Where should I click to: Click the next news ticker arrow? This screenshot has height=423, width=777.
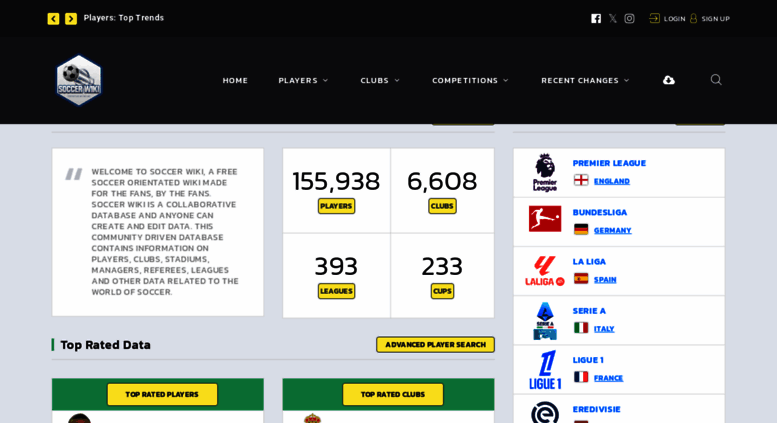coord(71,19)
